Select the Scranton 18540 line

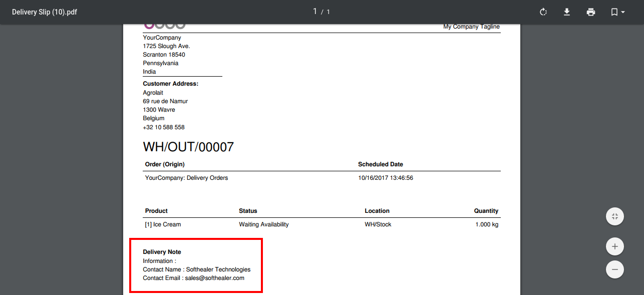point(164,55)
